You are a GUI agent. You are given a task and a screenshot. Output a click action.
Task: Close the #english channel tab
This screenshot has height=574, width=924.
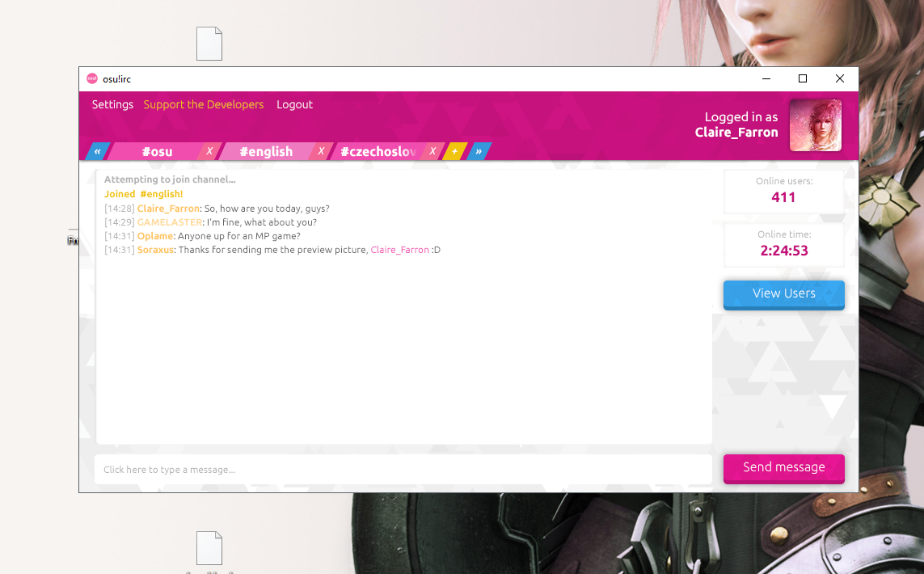[x=321, y=151]
